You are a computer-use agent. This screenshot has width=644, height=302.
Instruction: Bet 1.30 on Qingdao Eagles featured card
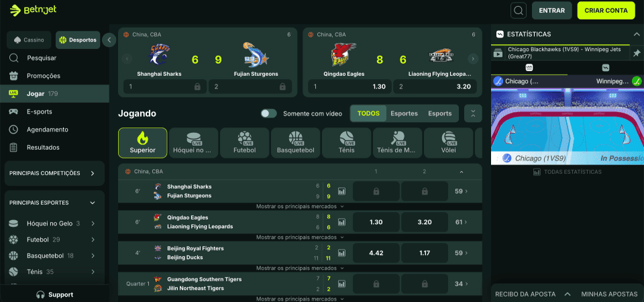350,87
